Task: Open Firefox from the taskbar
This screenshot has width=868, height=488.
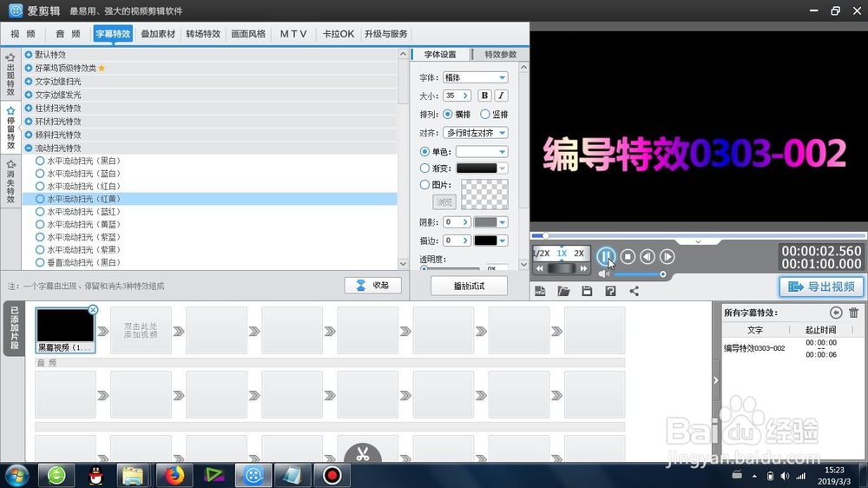Action: [x=174, y=475]
